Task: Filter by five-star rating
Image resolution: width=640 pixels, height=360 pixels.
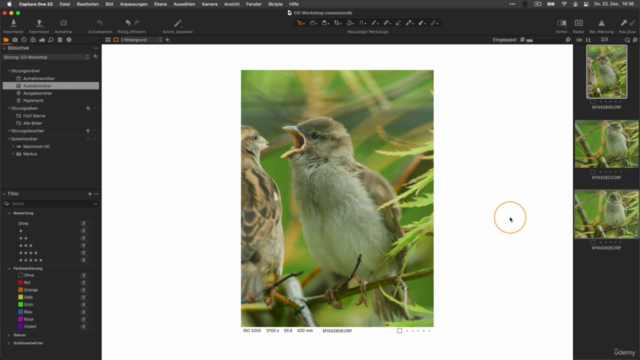Action: click(x=31, y=260)
